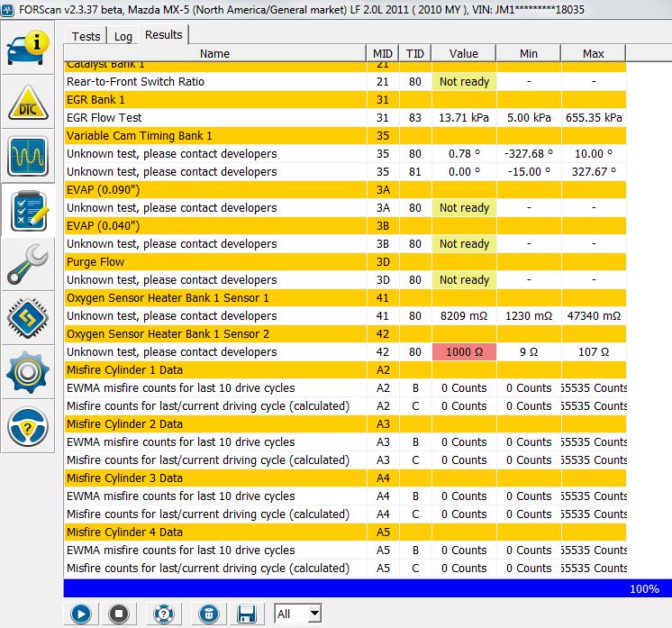
Task: Click the 13.71 kPa value cell
Action: tap(464, 117)
